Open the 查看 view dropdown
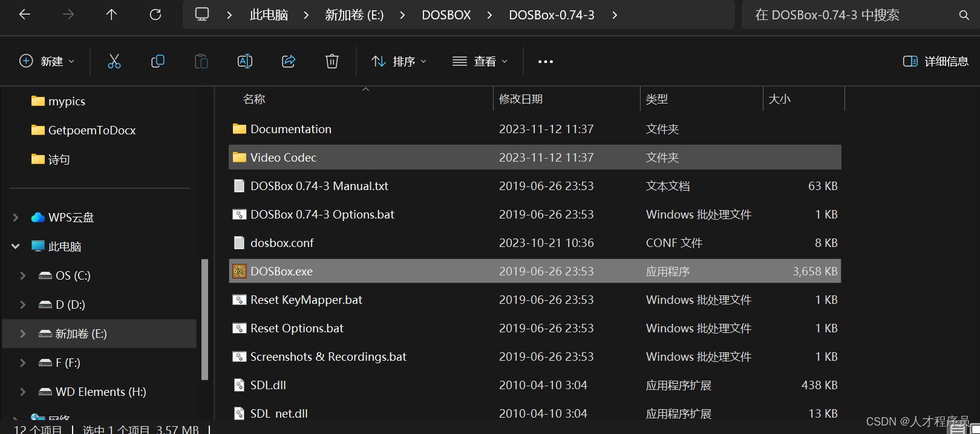 coord(480,61)
